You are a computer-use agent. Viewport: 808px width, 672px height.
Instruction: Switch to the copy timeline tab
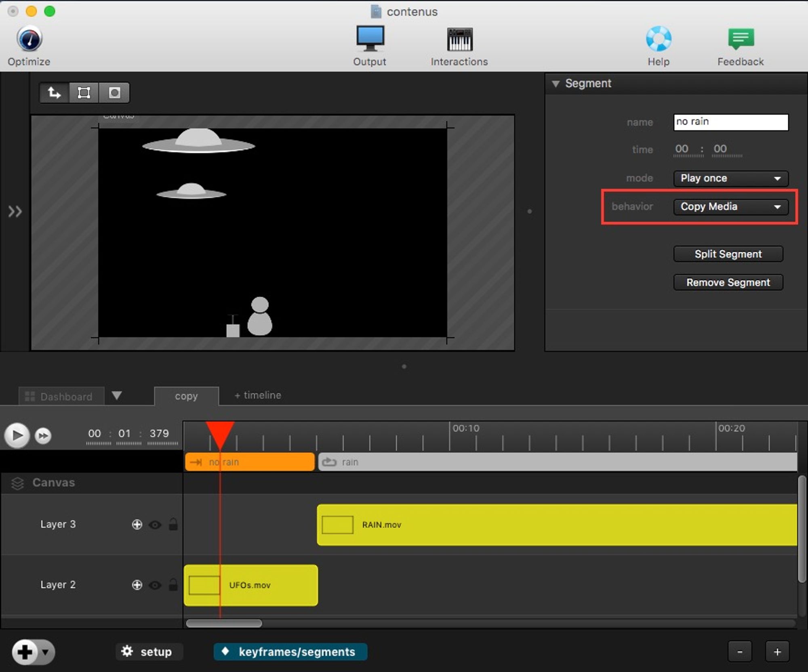point(186,396)
